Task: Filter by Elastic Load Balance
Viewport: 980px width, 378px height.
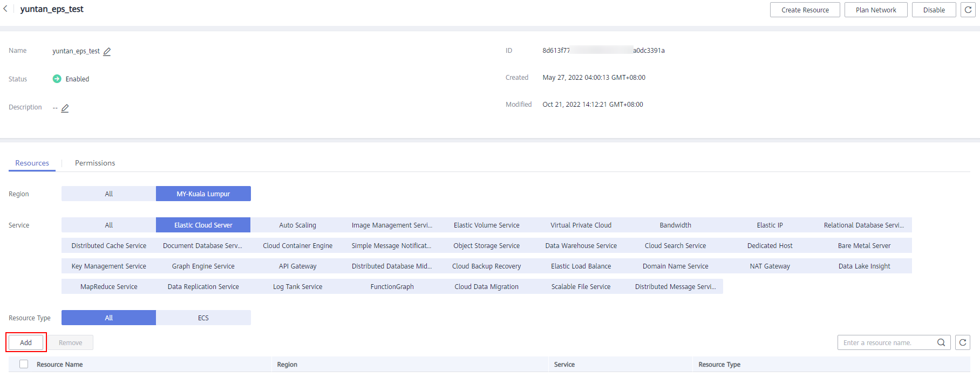Action: click(x=581, y=266)
